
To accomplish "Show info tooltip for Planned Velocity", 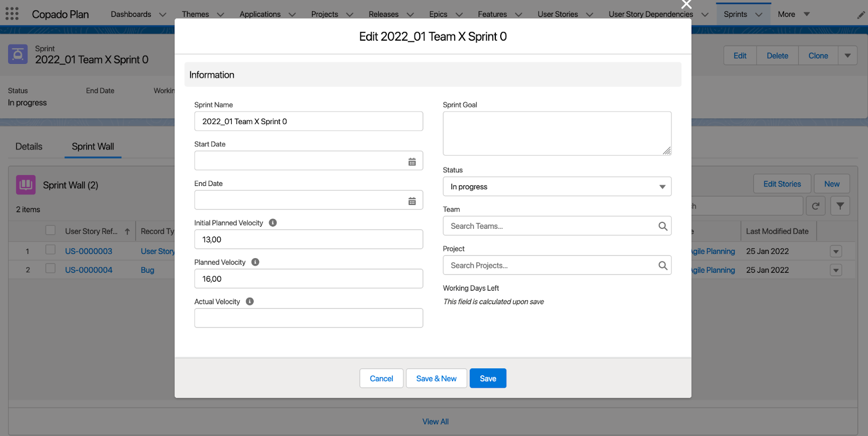I will coord(256,262).
